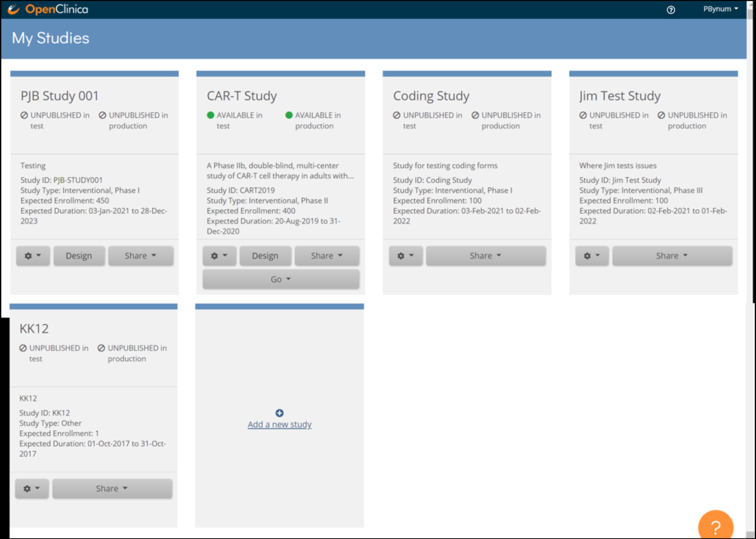Click the OpenClinica logo in header
This screenshot has height=539, width=756.
[x=48, y=9]
